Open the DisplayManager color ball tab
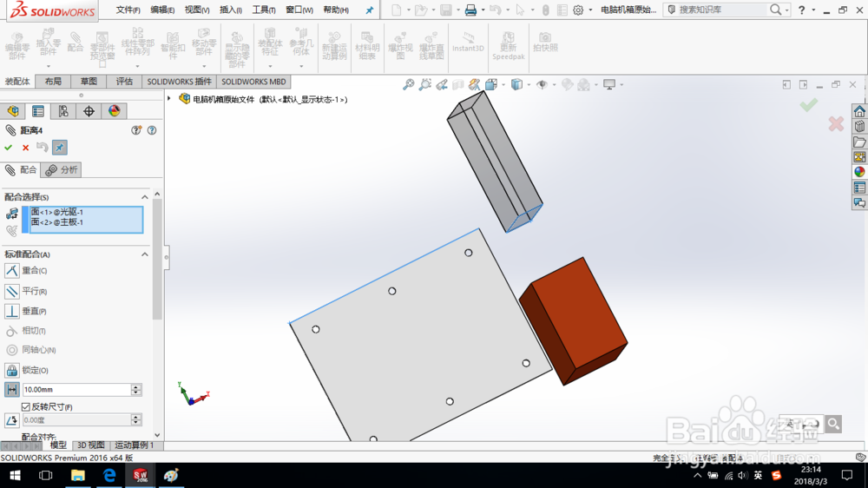Viewport: 868px width, 488px height. point(114,111)
